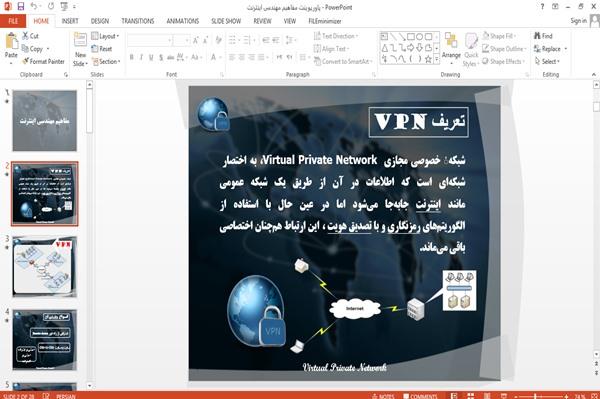Open the TRANSITIONS tab

point(138,21)
